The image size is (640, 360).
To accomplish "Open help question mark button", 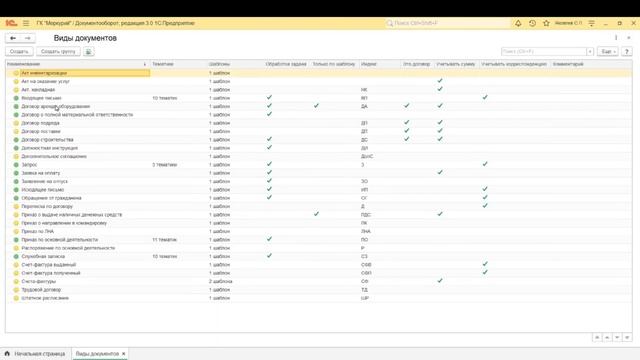I will pyautogui.click(x=627, y=51).
